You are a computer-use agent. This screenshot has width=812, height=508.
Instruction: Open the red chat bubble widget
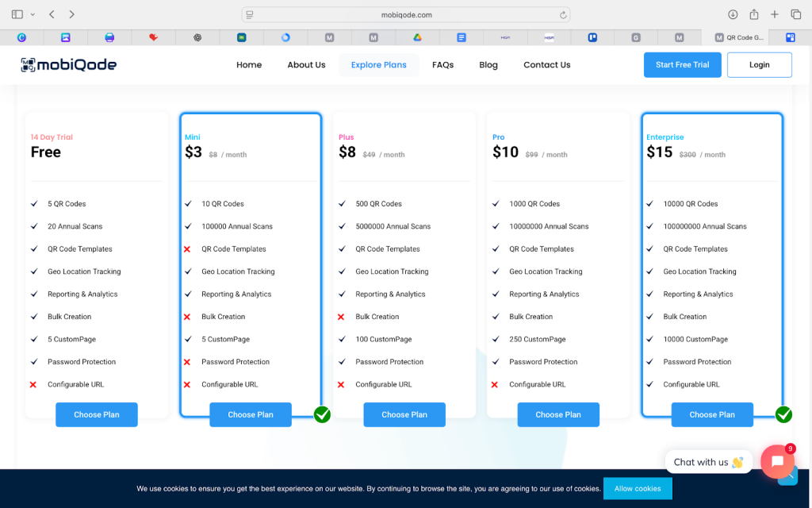pos(777,461)
